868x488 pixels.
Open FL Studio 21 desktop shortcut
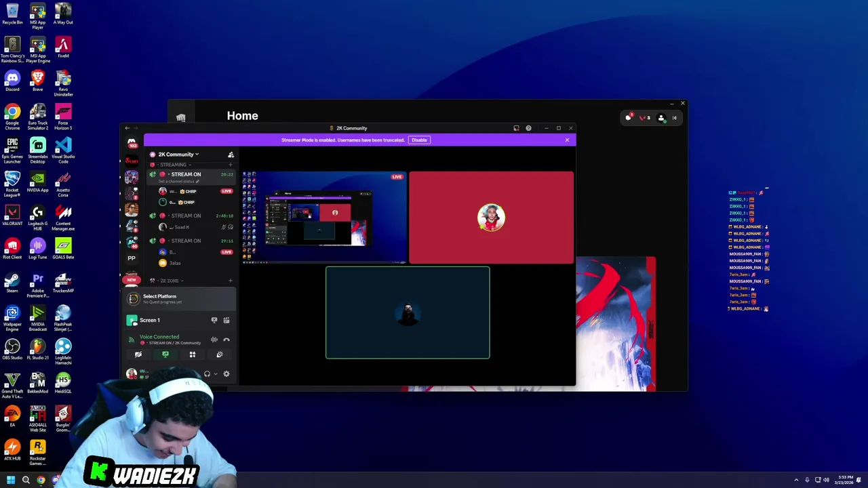(38, 348)
